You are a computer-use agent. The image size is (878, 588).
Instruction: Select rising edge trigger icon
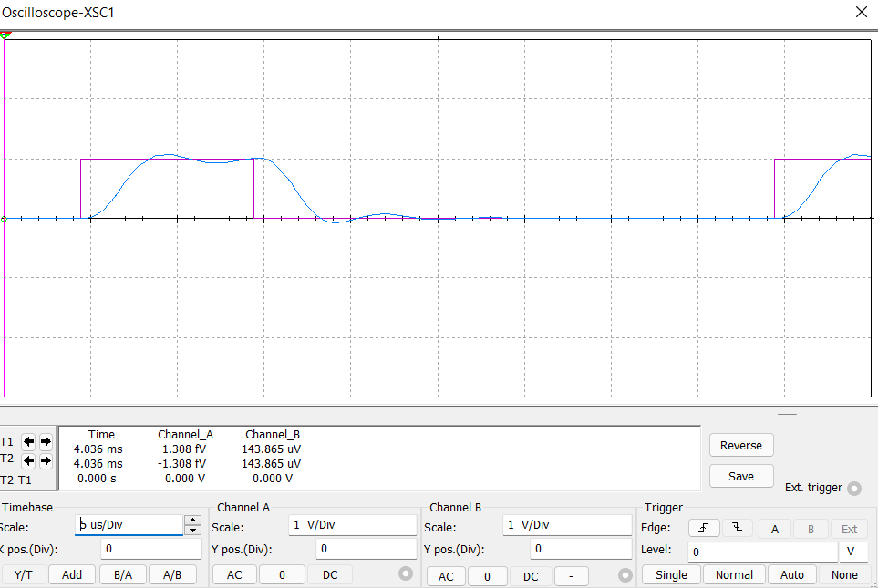(x=704, y=528)
